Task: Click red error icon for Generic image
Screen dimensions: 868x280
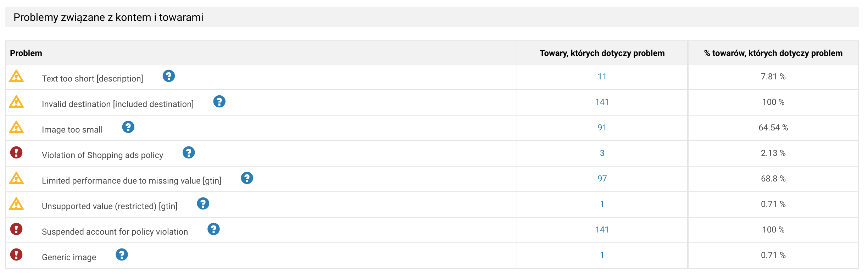Action: click(16, 254)
